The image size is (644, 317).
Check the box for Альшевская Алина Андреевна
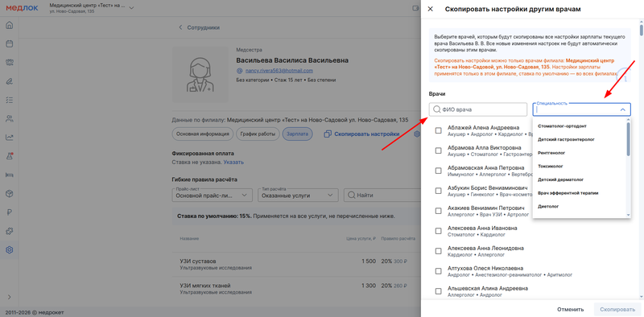439,291
